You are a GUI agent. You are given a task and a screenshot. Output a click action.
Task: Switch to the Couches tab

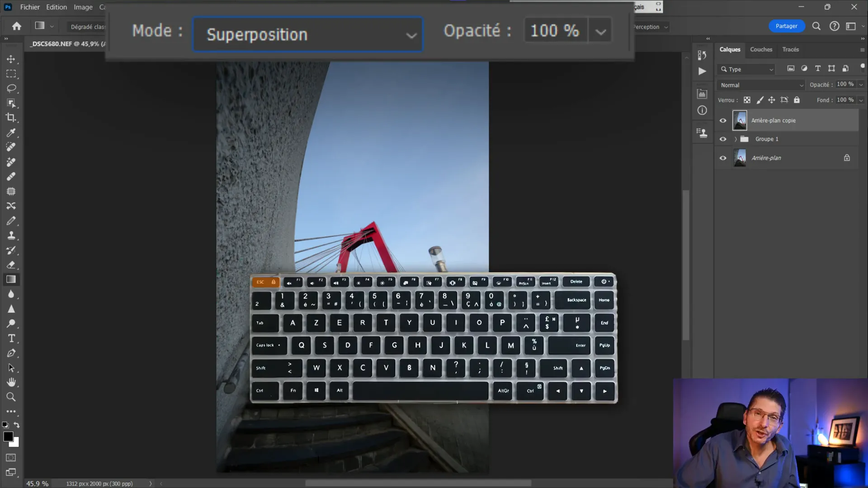pos(761,49)
